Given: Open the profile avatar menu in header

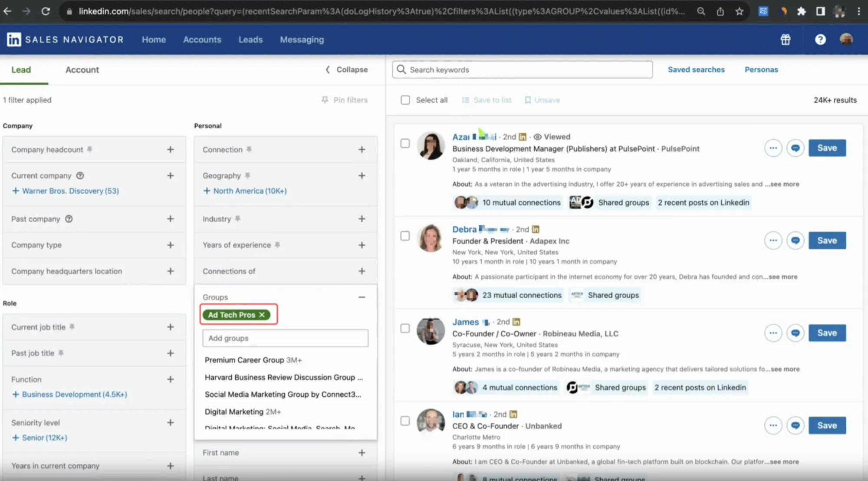Looking at the screenshot, I should click(x=846, y=40).
